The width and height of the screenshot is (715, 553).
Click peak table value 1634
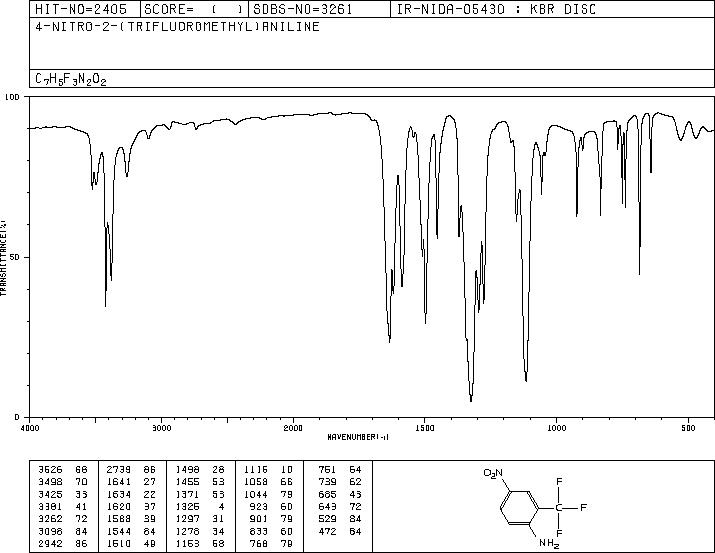point(119,494)
